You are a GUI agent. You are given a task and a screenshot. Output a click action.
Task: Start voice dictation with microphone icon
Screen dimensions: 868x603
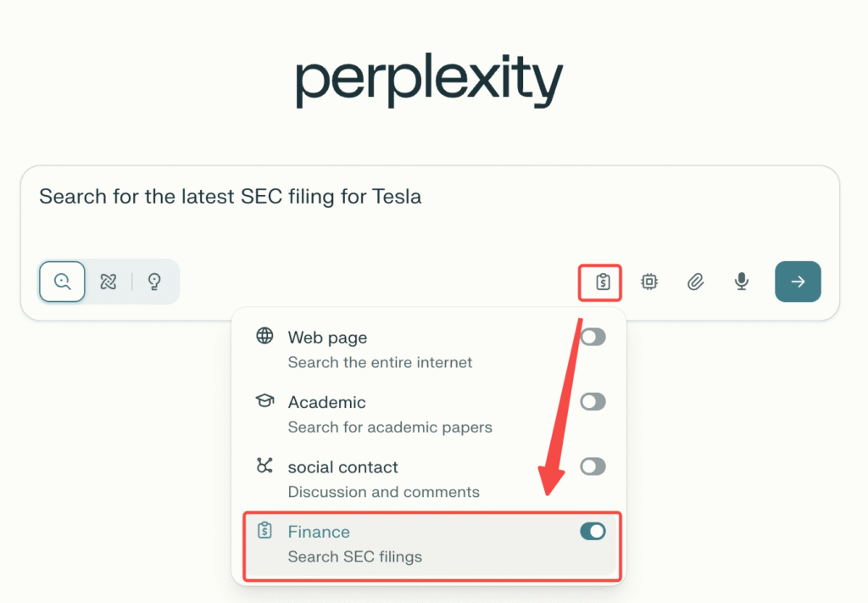(742, 282)
